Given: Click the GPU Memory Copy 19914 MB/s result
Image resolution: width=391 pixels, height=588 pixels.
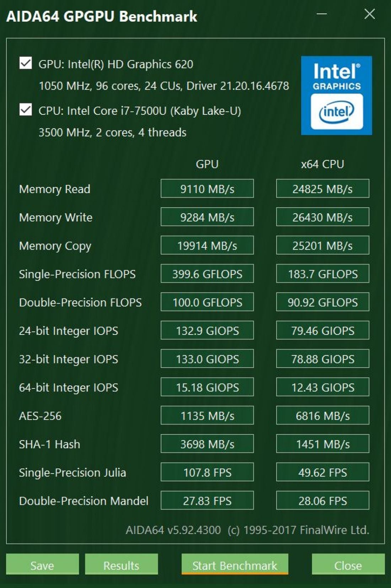Looking at the screenshot, I should click(x=207, y=245).
